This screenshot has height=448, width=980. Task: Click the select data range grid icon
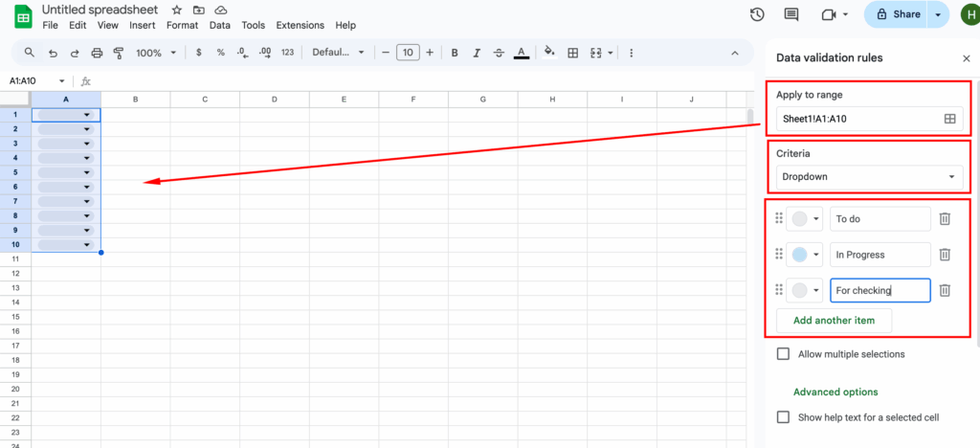(x=949, y=119)
